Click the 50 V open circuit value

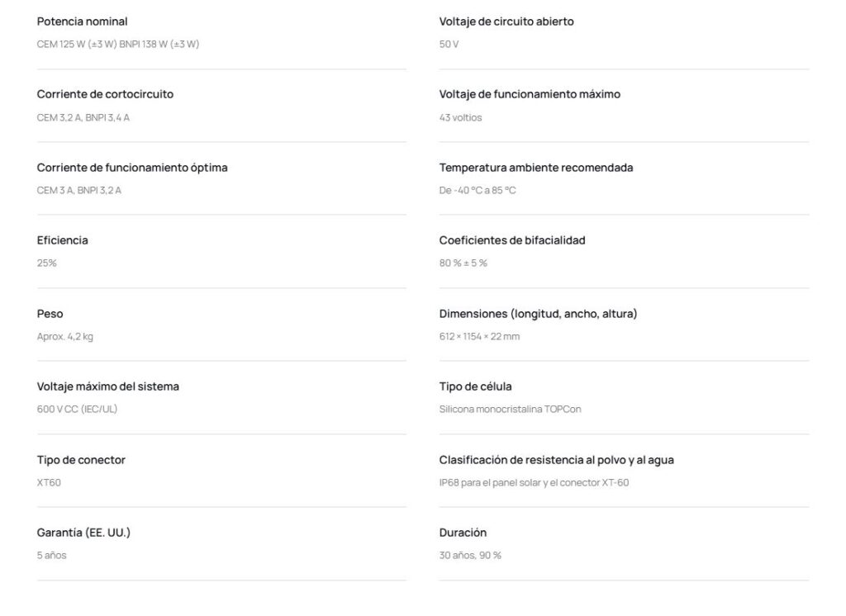449,45
